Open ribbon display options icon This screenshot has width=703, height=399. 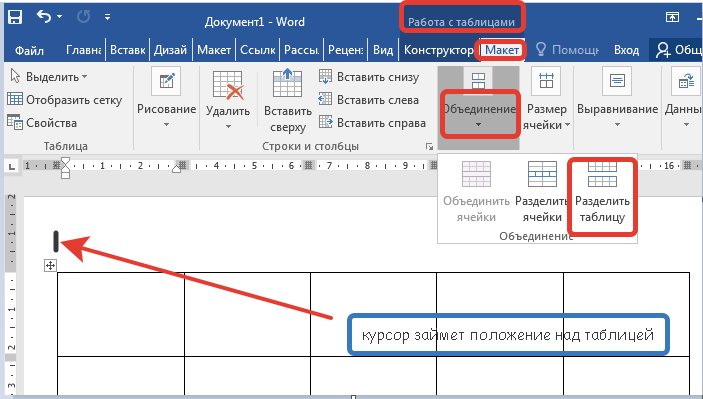[672, 17]
